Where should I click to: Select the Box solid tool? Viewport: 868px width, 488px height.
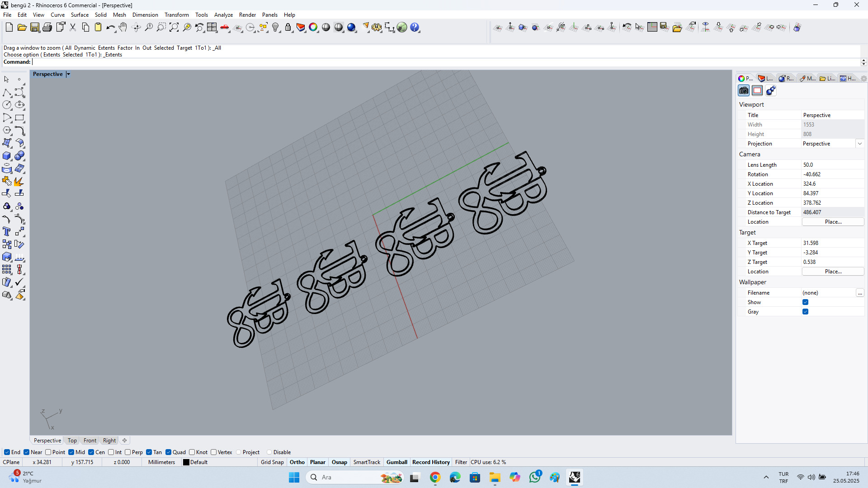7,156
